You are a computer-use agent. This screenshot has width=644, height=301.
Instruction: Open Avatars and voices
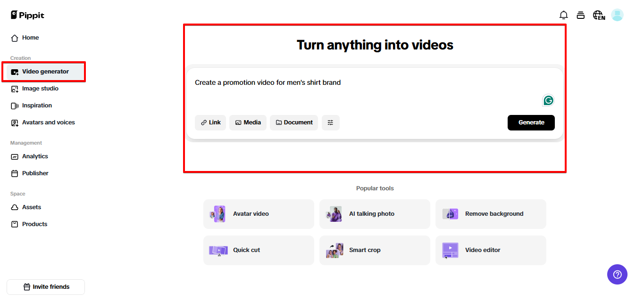48,122
